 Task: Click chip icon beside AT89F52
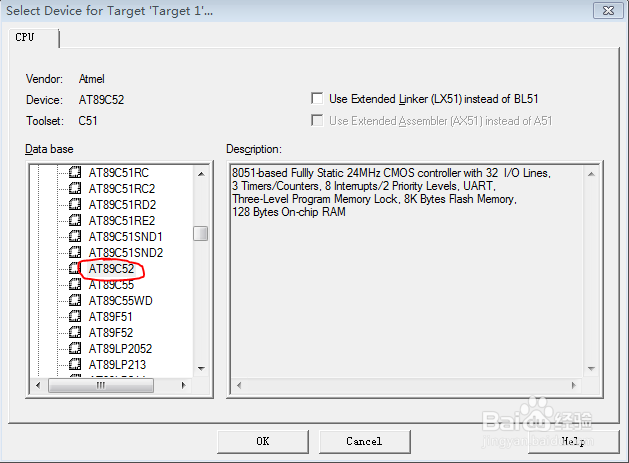(75, 333)
